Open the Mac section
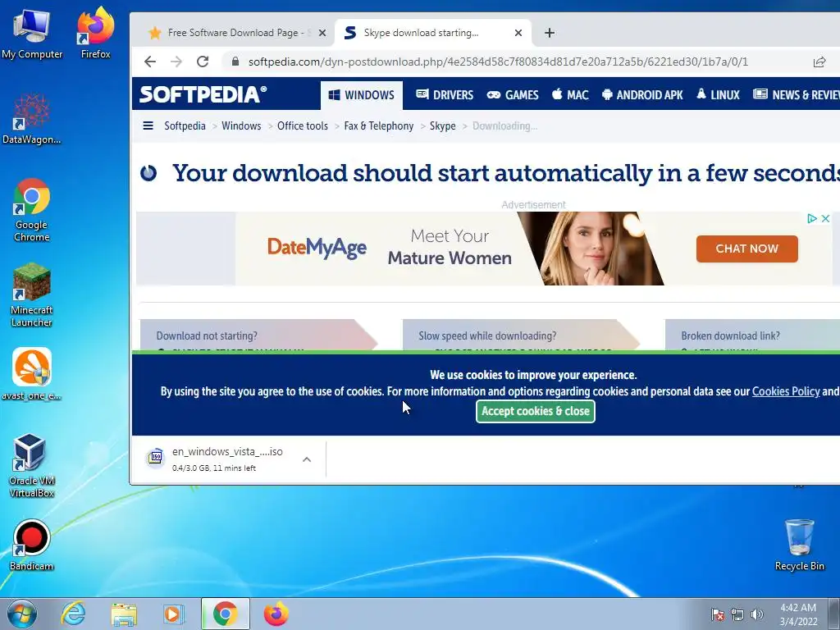Viewport: 840px width, 630px height. pos(570,95)
